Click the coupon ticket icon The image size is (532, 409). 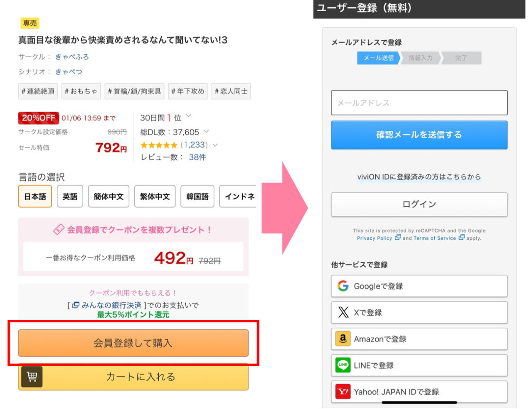(x=59, y=229)
